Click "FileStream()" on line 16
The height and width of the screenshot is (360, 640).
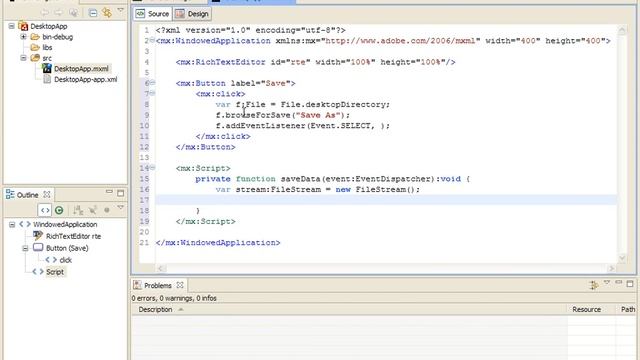click(385, 189)
